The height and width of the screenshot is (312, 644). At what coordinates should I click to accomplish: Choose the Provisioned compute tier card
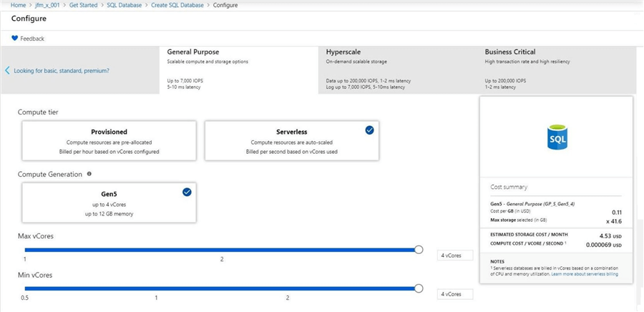tap(109, 140)
